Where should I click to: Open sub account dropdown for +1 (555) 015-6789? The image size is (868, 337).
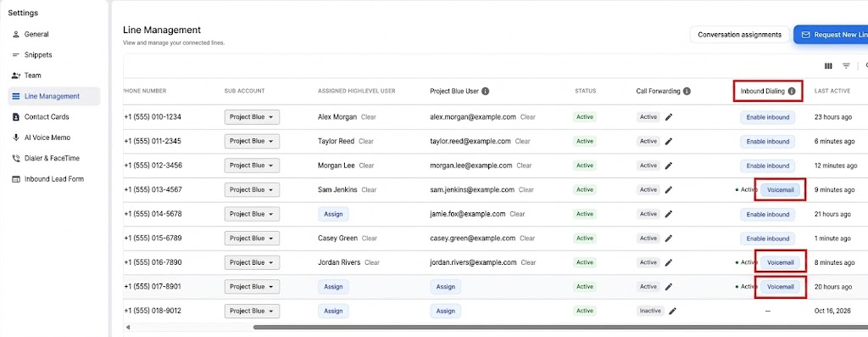pyautogui.click(x=252, y=239)
